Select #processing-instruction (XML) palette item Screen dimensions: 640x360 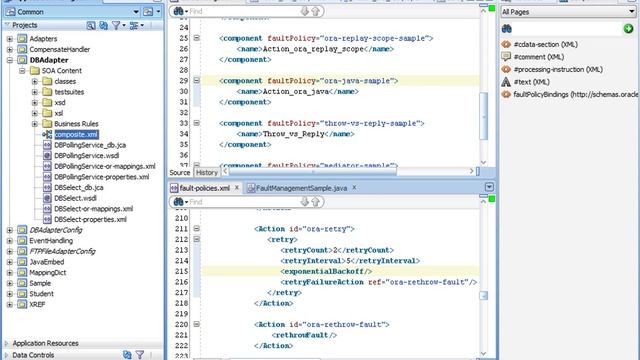[x=558, y=69]
